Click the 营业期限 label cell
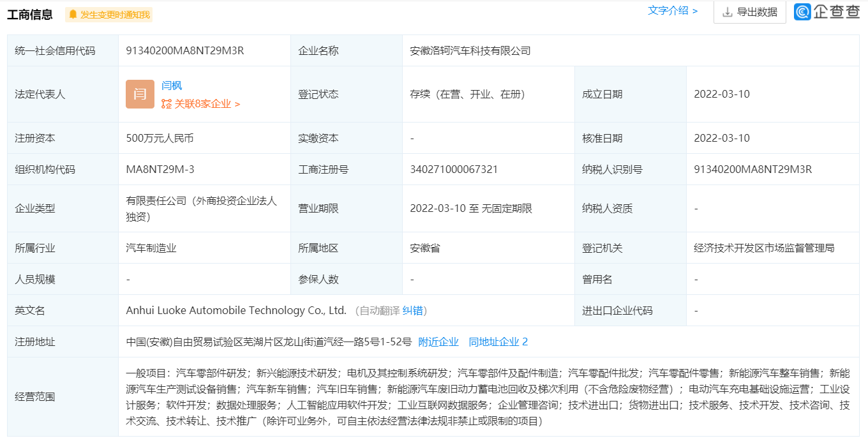The height and width of the screenshot is (443, 868). (346, 209)
